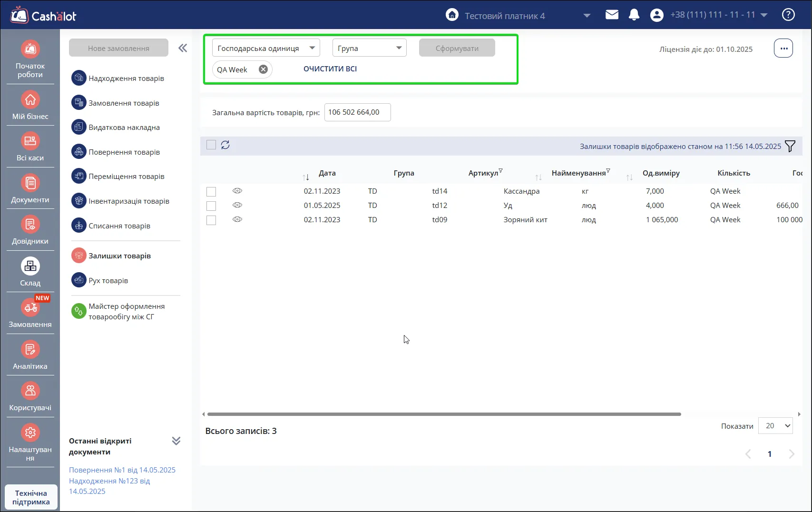Image resolution: width=812 pixels, height=512 pixels.
Task: Go to next page arrow
Action: [x=792, y=454]
